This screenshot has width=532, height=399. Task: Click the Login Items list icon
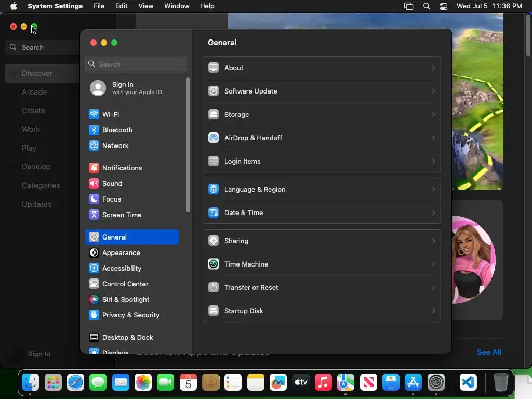(214, 161)
